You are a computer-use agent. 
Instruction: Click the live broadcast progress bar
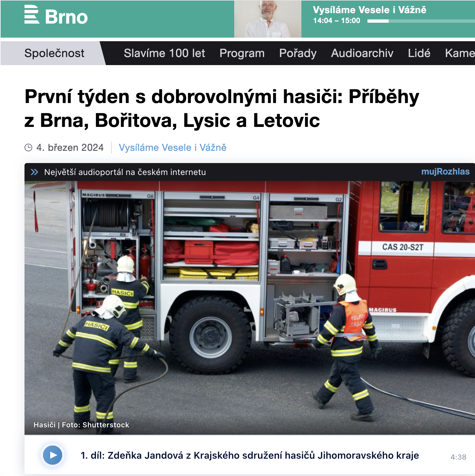click(x=421, y=21)
